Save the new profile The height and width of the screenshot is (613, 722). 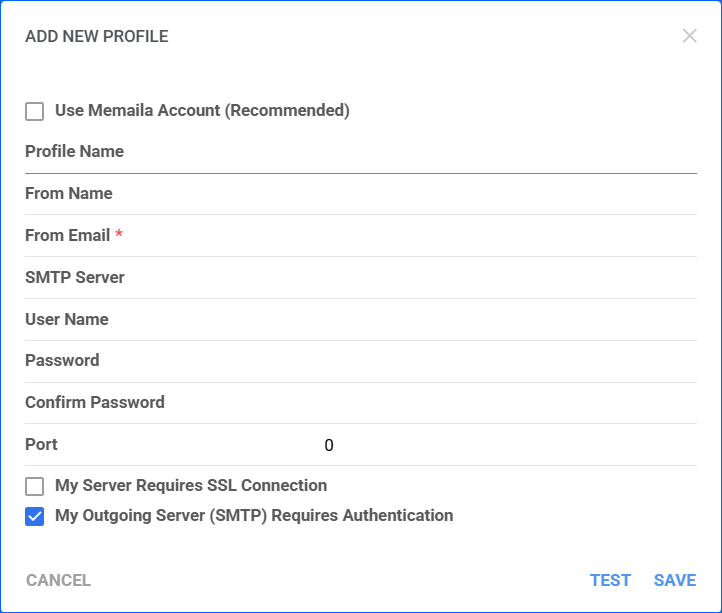[675, 580]
